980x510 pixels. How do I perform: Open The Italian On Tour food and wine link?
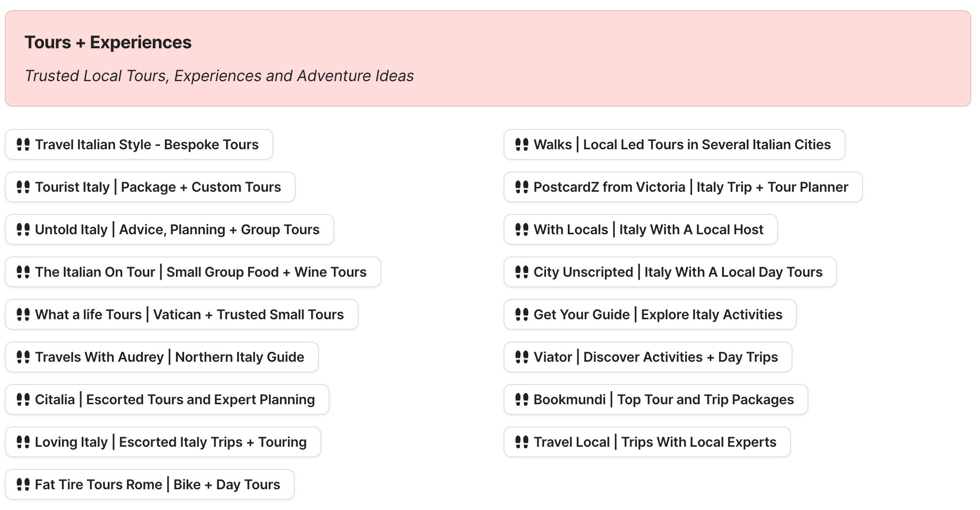[x=201, y=272]
